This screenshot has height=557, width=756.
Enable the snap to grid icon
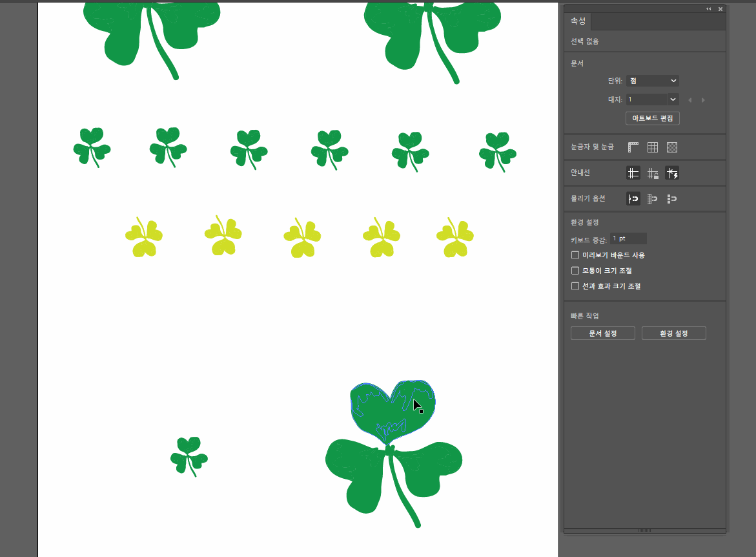tap(653, 199)
